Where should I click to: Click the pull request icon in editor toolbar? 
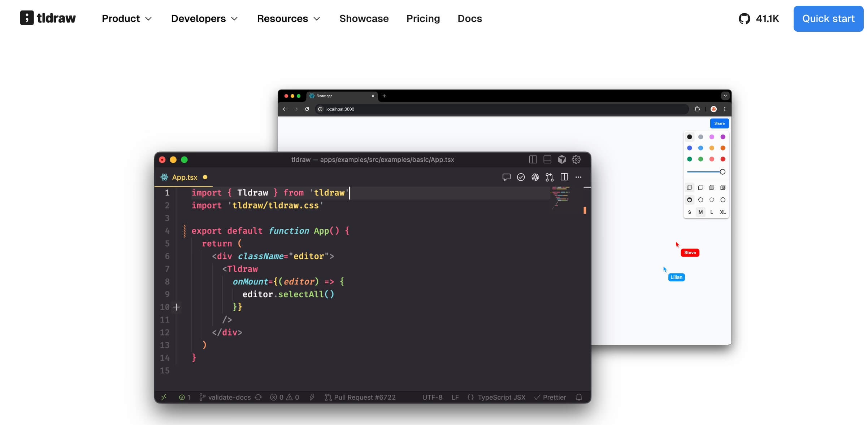pos(550,177)
